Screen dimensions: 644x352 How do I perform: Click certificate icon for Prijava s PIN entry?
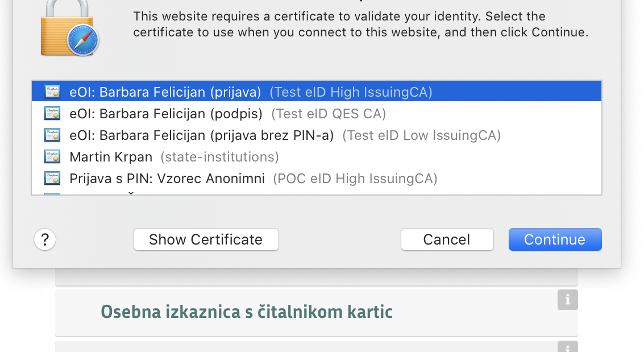click(52, 178)
